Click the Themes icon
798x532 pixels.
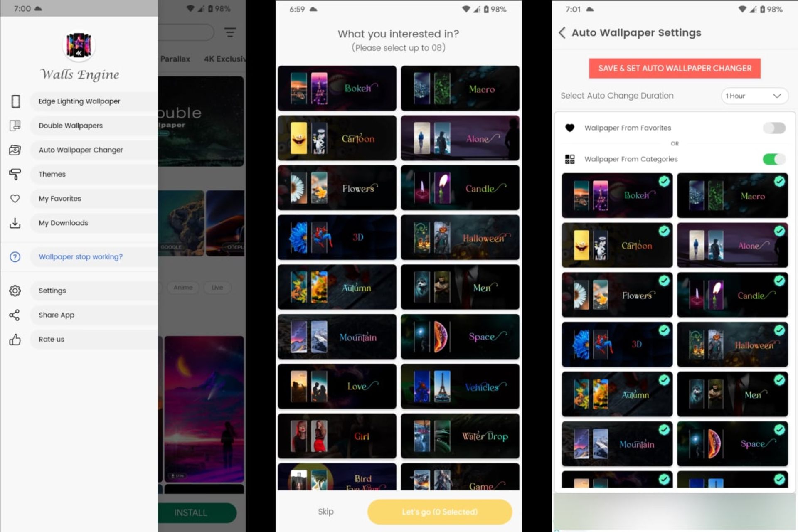pos(17,173)
